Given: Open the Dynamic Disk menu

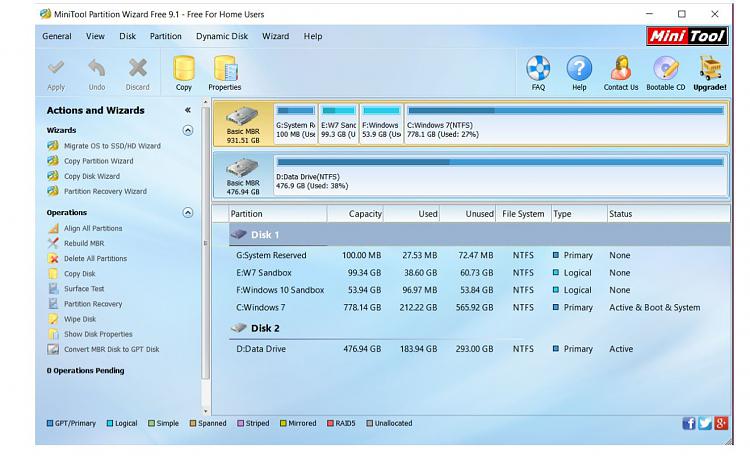Looking at the screenshot, I should [x=222, y=36].
